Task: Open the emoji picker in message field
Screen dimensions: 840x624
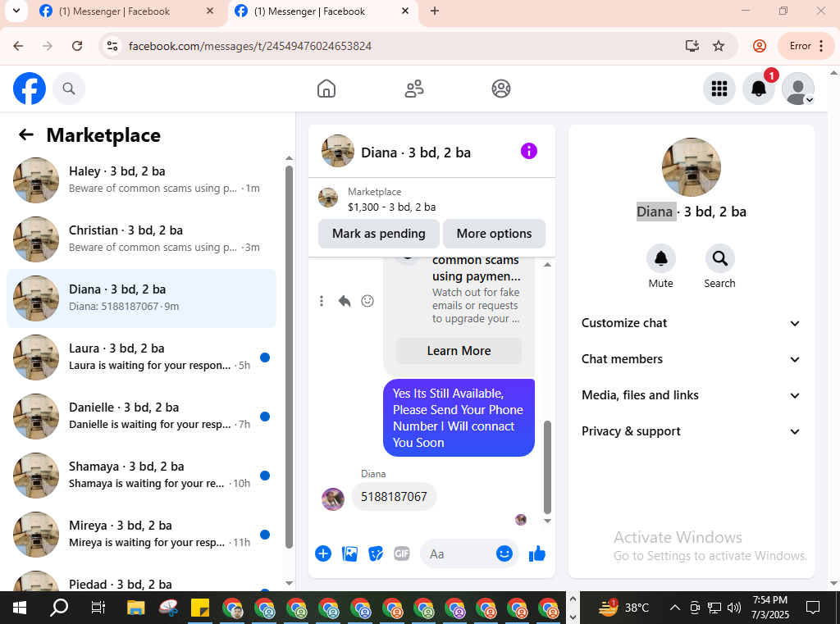Action: [504, 553]
